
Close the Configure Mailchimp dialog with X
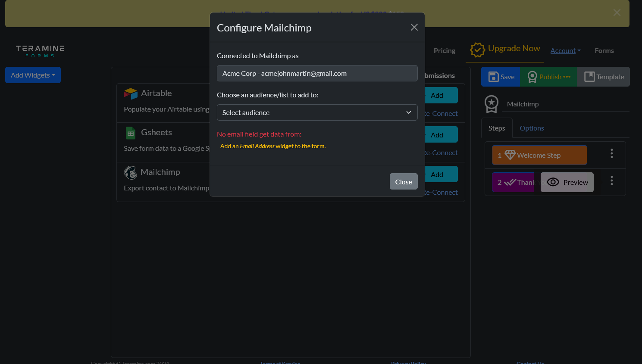414,27
